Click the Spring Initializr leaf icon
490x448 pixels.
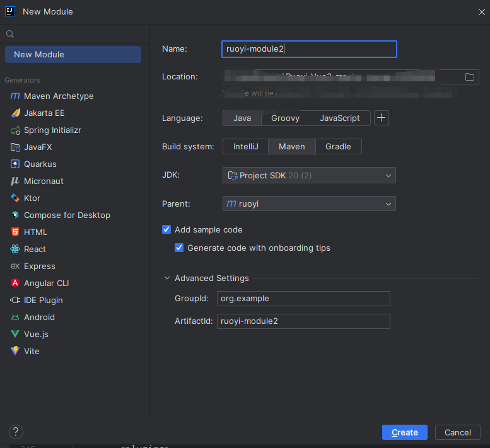click(15, 130)
